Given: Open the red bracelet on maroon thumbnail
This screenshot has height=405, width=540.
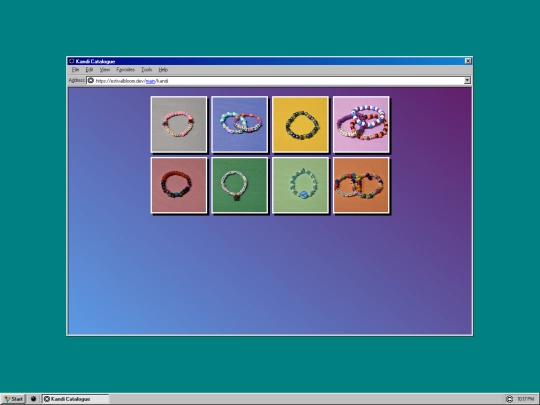Looking at the screenshot, I should pos(179,185).
